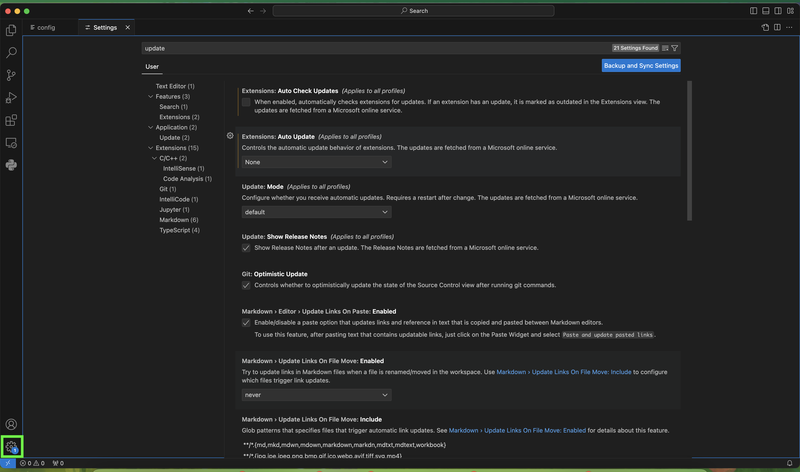Viewport: 800px width, 472px height.
Task: Clear the settings search input icon
Action: tap(665, 48)
